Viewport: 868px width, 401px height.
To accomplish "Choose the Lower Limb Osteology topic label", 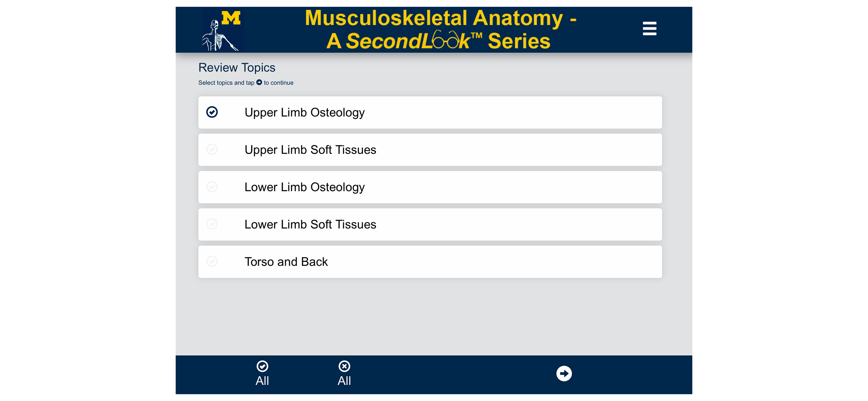I will [304, 187].
